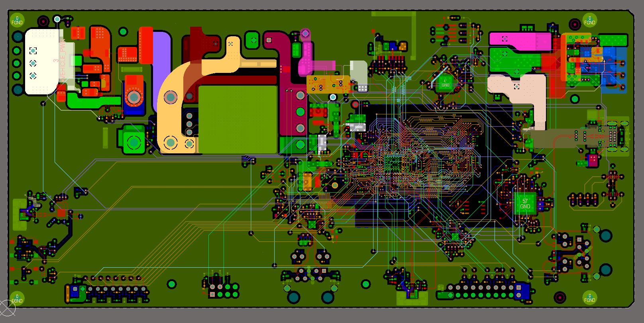
Task: Click the grey-olive connector region at right edge
Action: click(574, 137)
